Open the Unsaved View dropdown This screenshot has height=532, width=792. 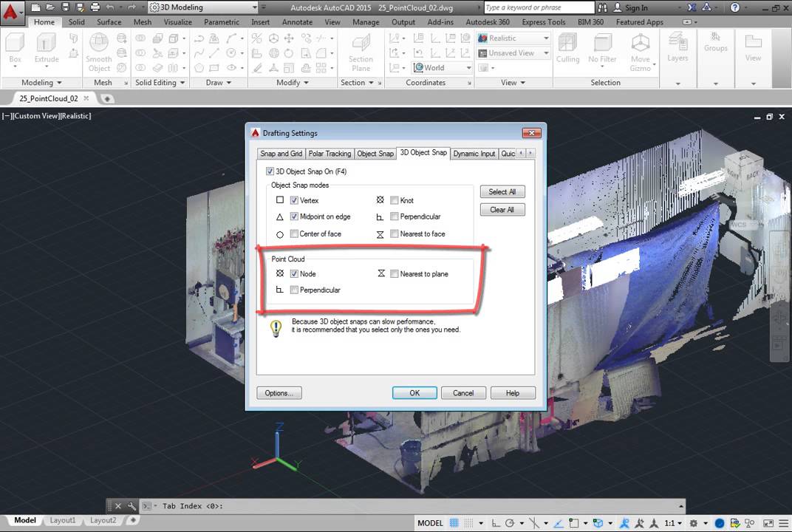(513, 52)
